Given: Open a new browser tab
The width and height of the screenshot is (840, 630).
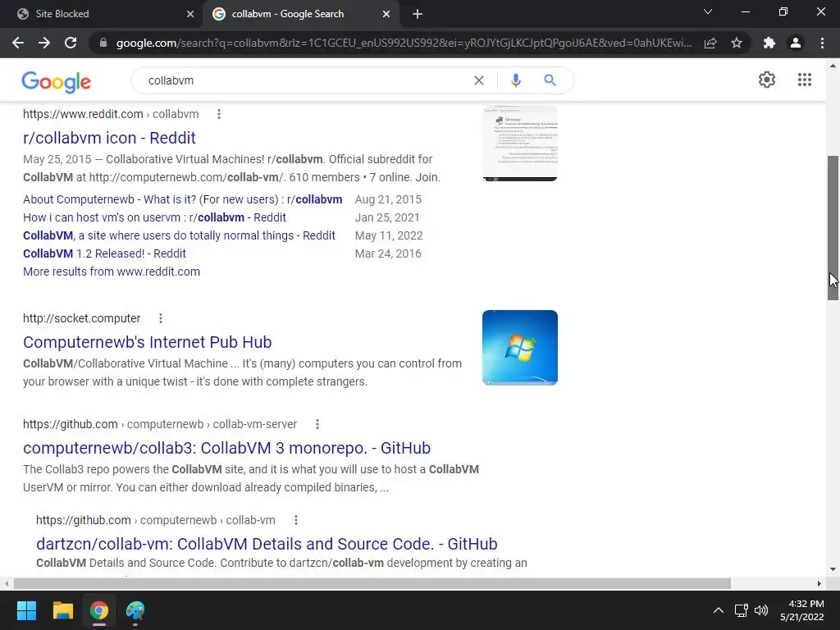Looking at the screenshot, I should click(x=418, y=14).
